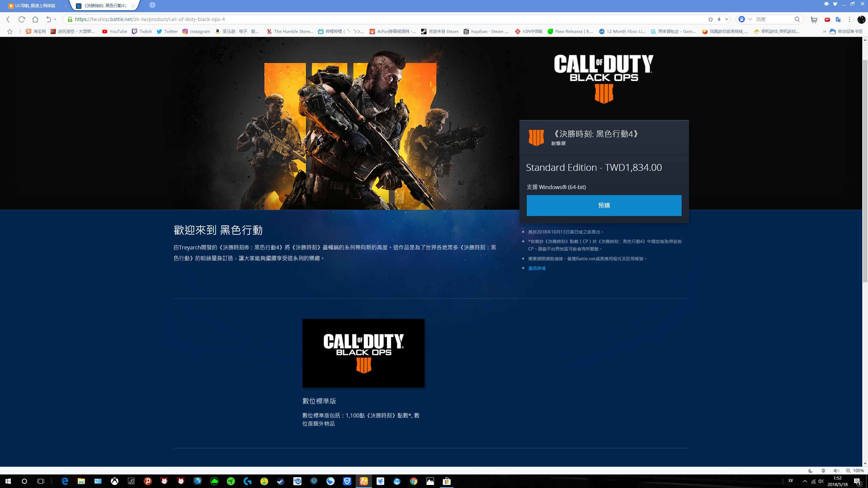Toggle page sound in browser status bar
The width and height of the screenshot is (868, 488).
click(836, 471)
